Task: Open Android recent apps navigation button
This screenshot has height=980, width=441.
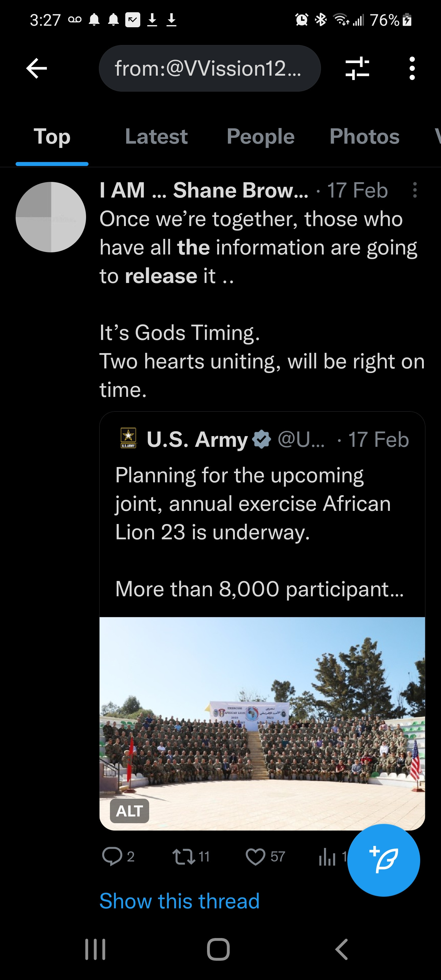Action: [x=95, y=949]
